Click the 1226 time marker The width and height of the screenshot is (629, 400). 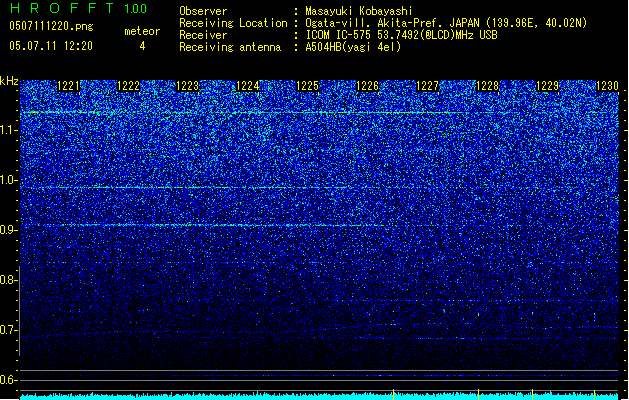(x=367, y=86)
